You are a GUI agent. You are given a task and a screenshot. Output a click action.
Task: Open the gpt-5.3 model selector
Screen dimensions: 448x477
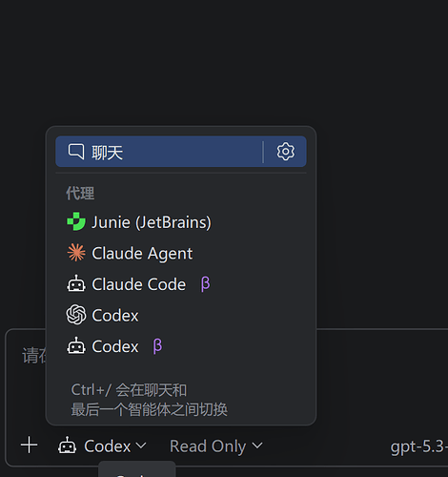(x=418, y=446)
